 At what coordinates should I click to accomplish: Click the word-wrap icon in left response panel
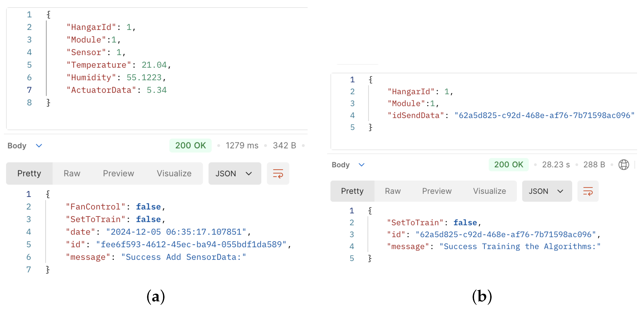pos(278,173)
